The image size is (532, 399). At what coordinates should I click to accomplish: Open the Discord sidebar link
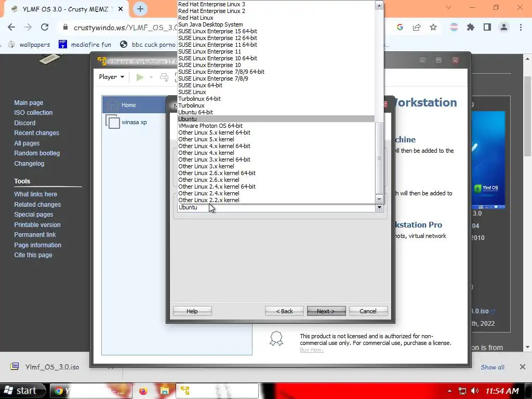24,123
